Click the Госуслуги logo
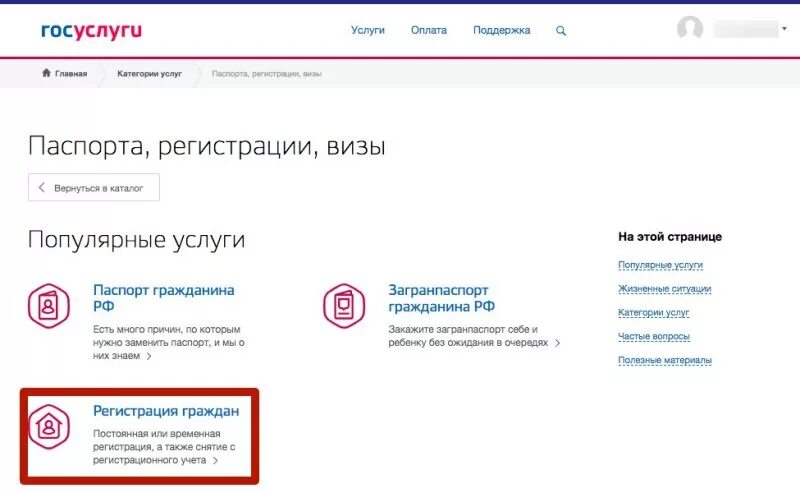 coord(91,31)
